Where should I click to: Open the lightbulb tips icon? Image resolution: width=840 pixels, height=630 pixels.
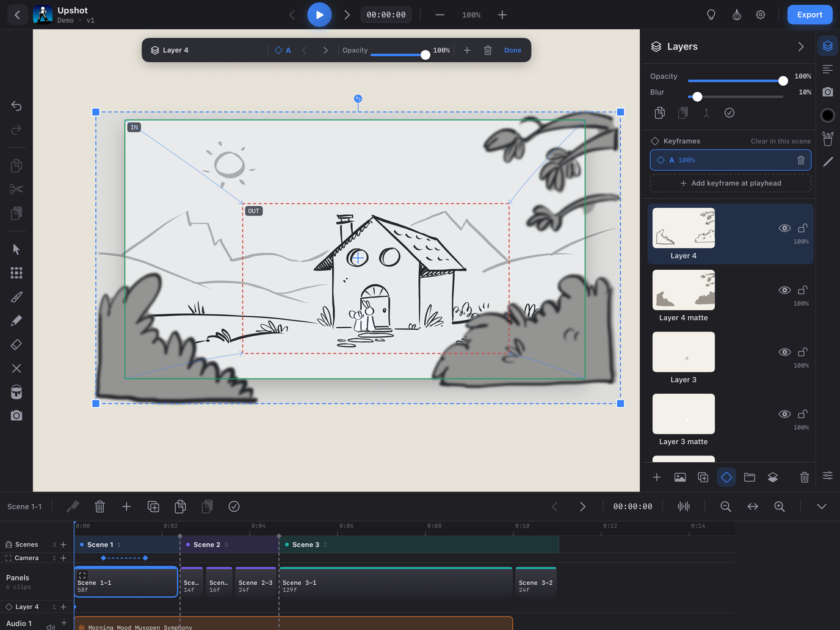click(711, 15)
